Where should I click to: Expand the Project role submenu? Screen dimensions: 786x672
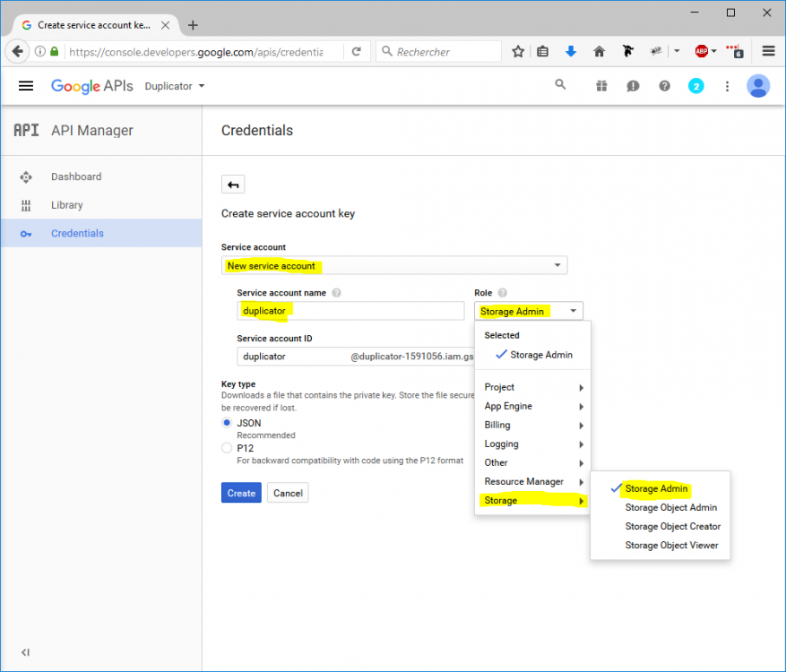click(x=532, y=387)
